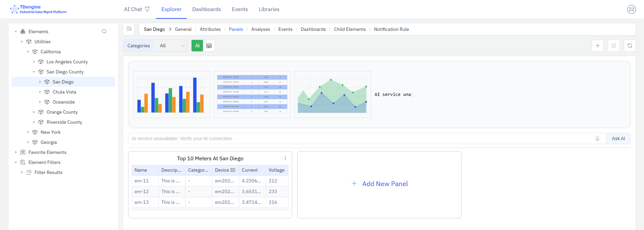Open the ZZ user avatar menu
This screenshot has width=644, height=230.
click(x=631, y=9)
